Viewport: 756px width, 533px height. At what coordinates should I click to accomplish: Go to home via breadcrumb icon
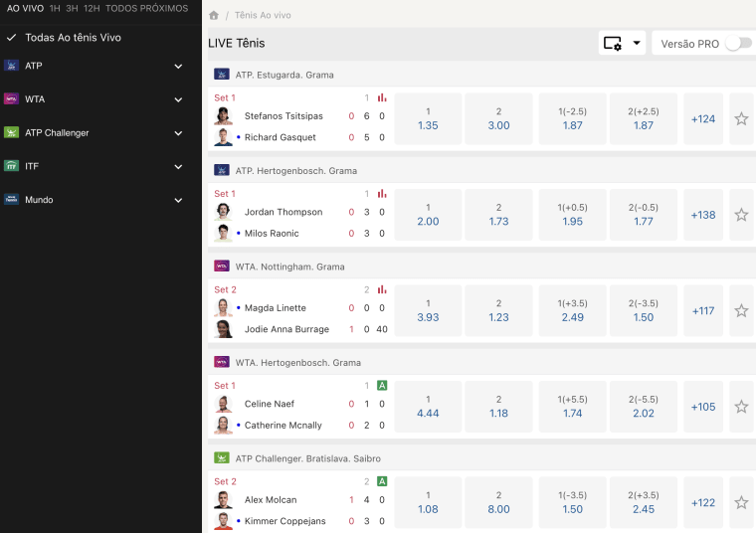pyautogui.click(x=214, y=16)
